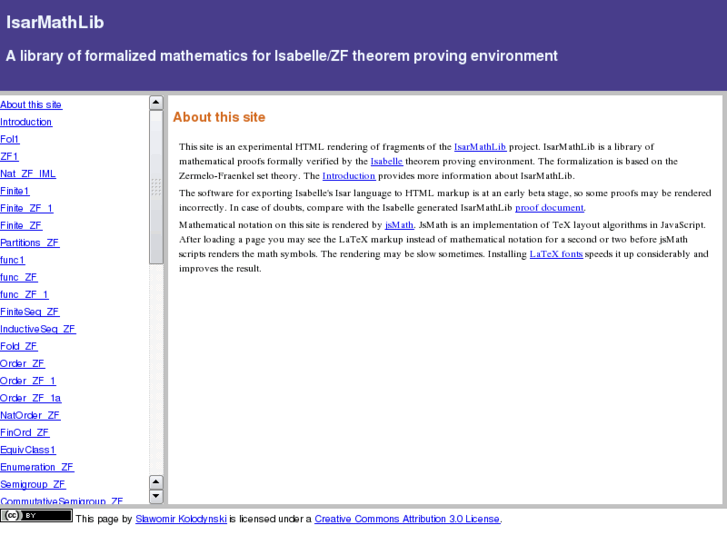This screenshot has width=727, height=545.
Task: Open the FiniteSeq_ZF link
Action: pos(30,312)
